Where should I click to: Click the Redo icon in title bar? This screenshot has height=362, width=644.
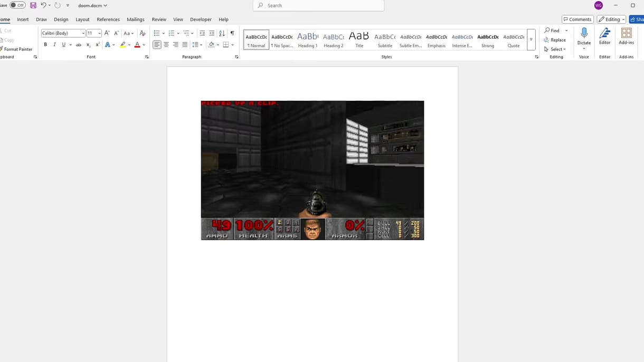tap(58, 5)
